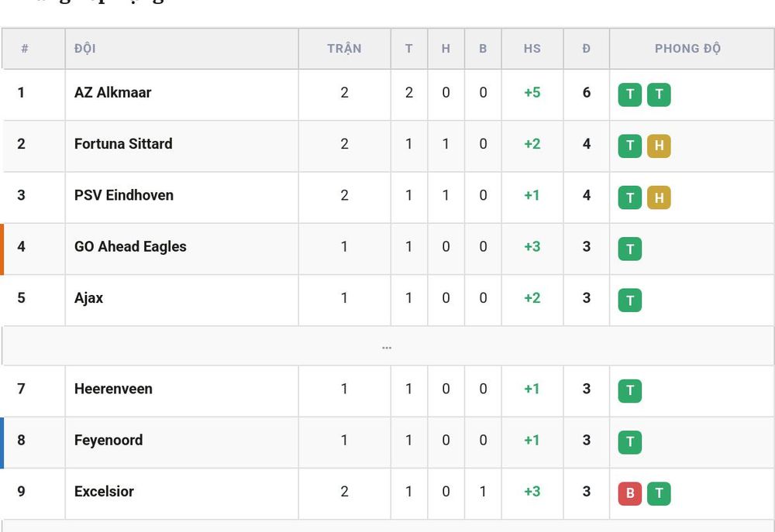This screenshot has height=532, width=775.
Task: Open the PSV Eindhoven team link
Action: point(123,195)
